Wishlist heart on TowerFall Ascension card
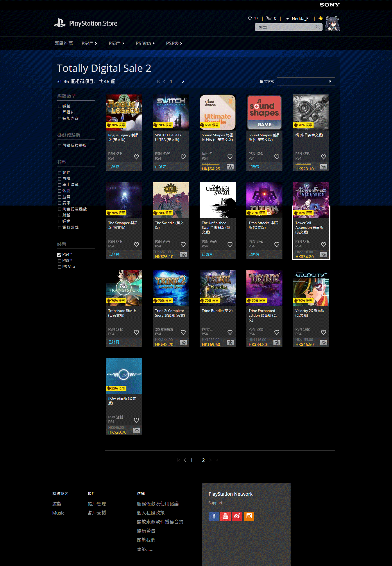The height and width of the screenshot is (566, 392). [x=323, y=244]
